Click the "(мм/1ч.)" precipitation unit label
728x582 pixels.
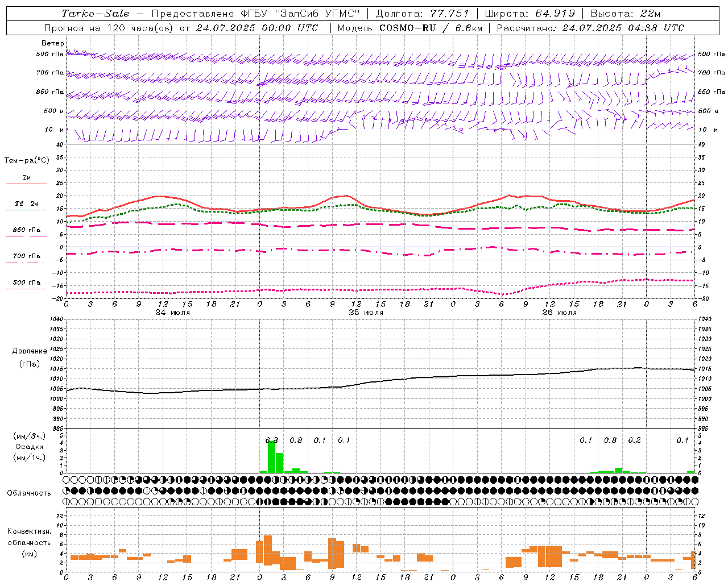pos(29,458)
